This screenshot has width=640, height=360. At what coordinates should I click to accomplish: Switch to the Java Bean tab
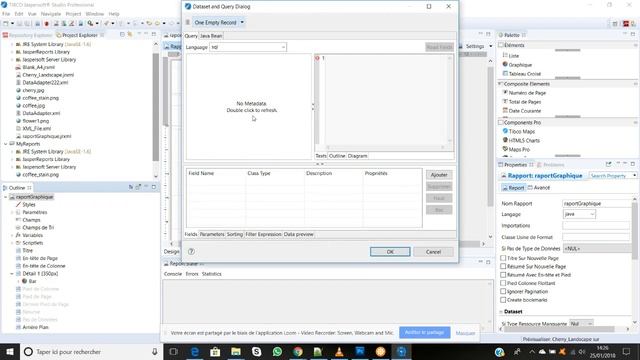[211, 36]
